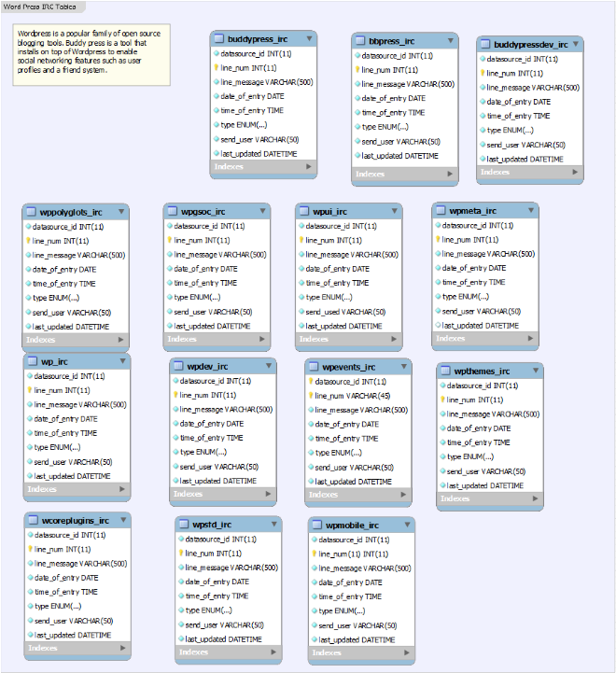Click the wppolyglots_irc table icon
This screenshot has height=673, width=616.
point(31,212)
